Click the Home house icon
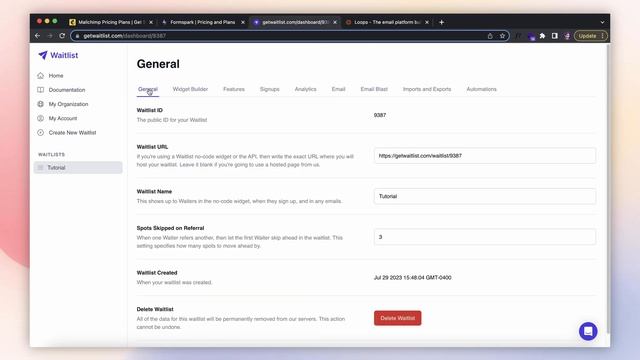The image size is (640, 360). pos(40,76)
